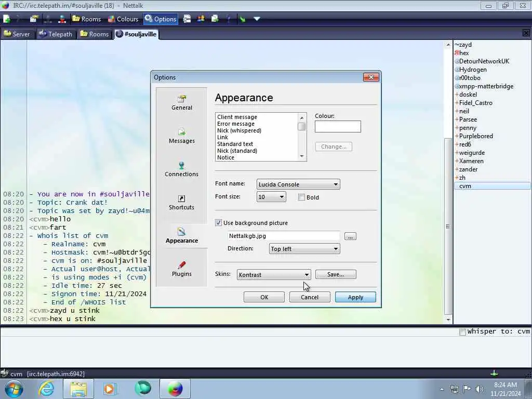Click the colour list scroll down arrow
This screenshot has width=532, height=399.
click(x=302, y=156)
